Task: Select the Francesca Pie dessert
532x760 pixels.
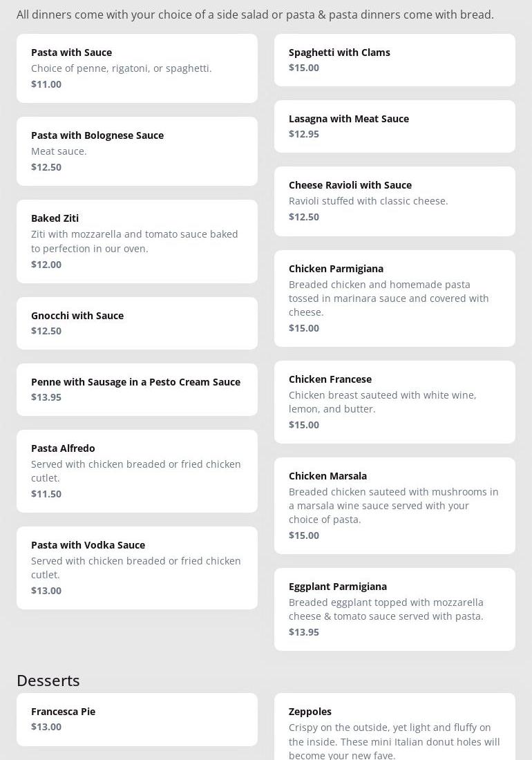Action: tap(137, 719)
